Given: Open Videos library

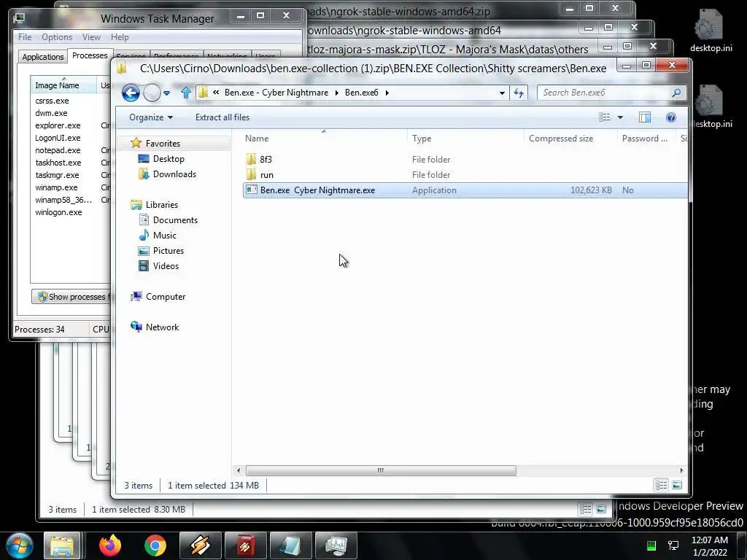Looking at the screenshot, I should [x=166, y=265].
